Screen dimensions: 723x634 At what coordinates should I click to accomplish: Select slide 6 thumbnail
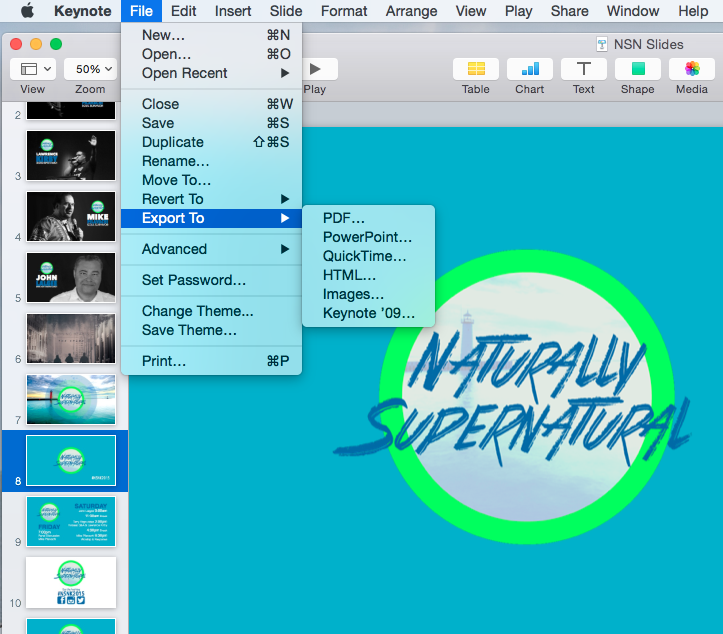(71, 338)
